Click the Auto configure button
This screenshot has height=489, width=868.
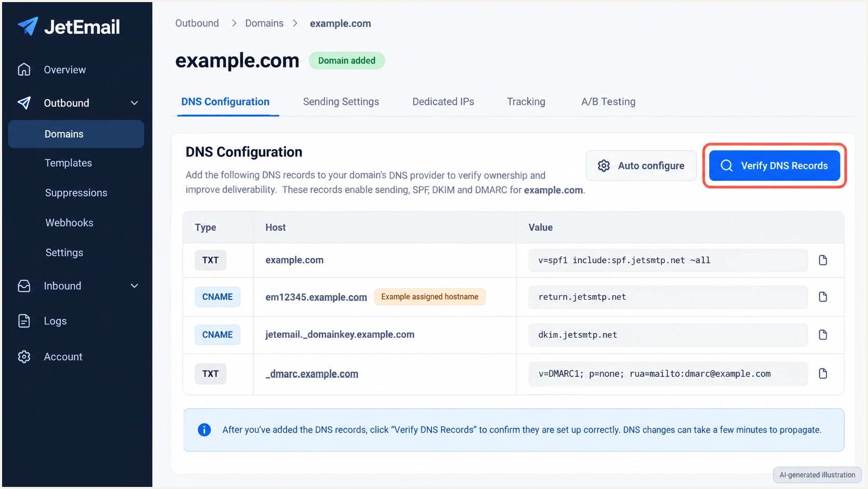pyautogui.click(x=641, y=166)
